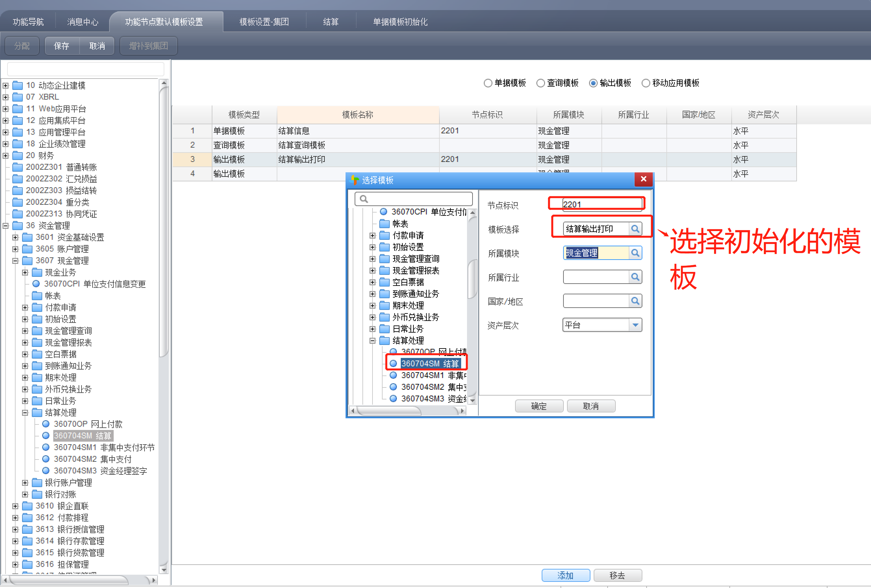Screen dimensions: 871x588
Task: Select the 移动应用模板 radio button
Action: [x=646, y=83]
